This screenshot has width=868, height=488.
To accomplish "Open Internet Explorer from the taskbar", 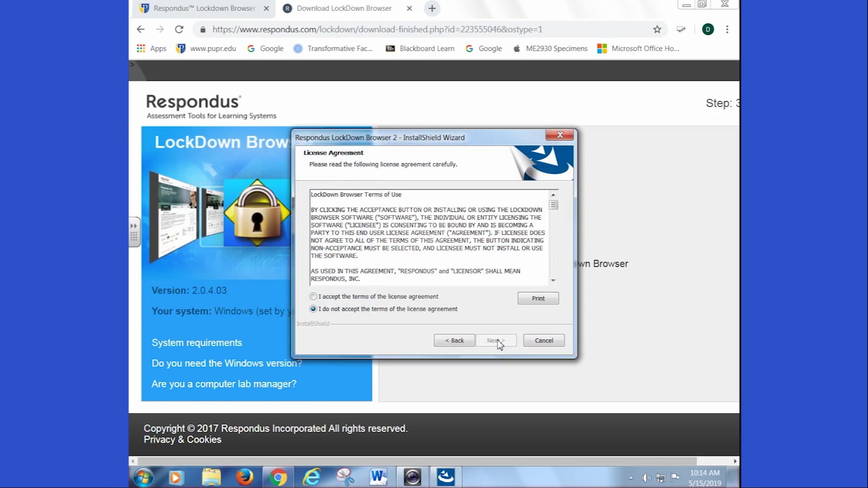I will (311, 477).
